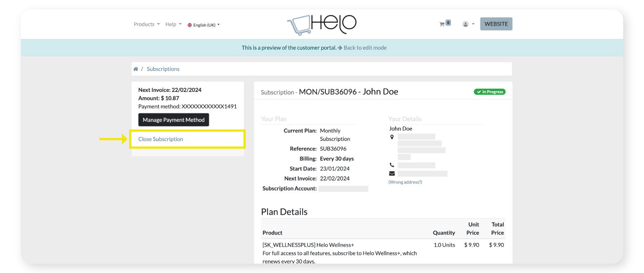Click the Helo Wellness+ product row
This screenshot has width=644, height=273.
click(x=308, y=245)
